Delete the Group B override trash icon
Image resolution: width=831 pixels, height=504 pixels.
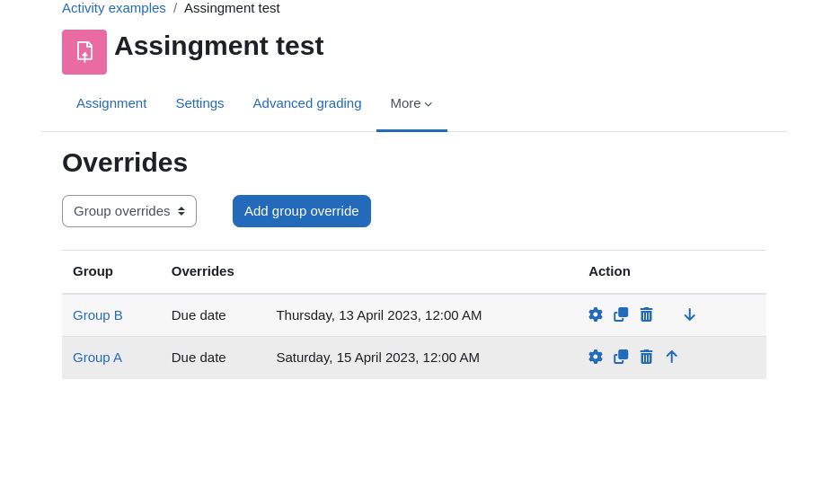click(x=646, y=314)
